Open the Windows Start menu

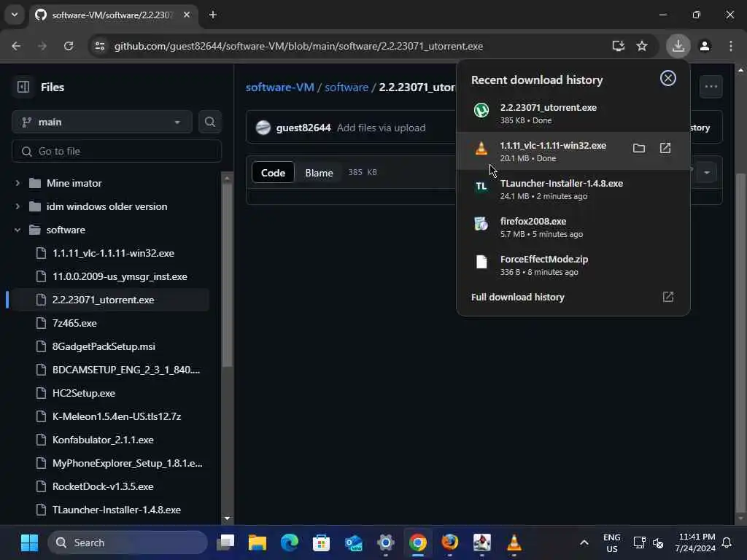(x=29, y=542)
